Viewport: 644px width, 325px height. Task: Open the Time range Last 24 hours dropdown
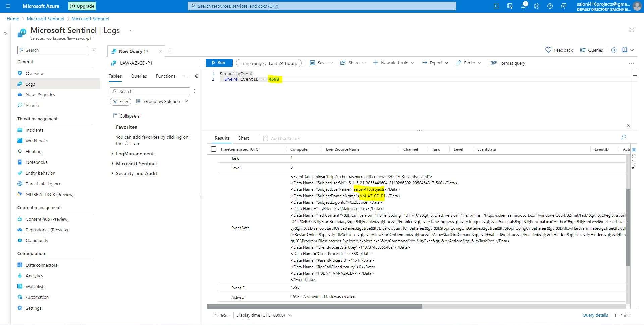268,63
